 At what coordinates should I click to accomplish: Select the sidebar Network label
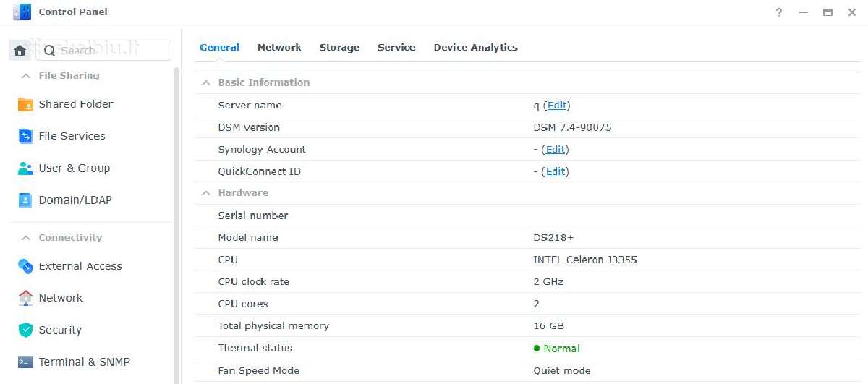[61, 298]
